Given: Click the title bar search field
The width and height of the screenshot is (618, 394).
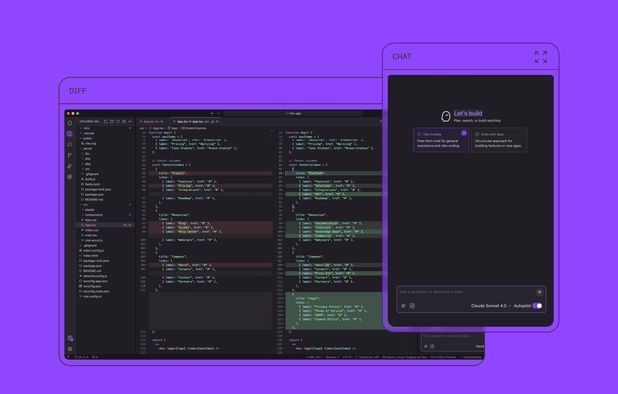Looking at the screenshot, I should 293,113.
